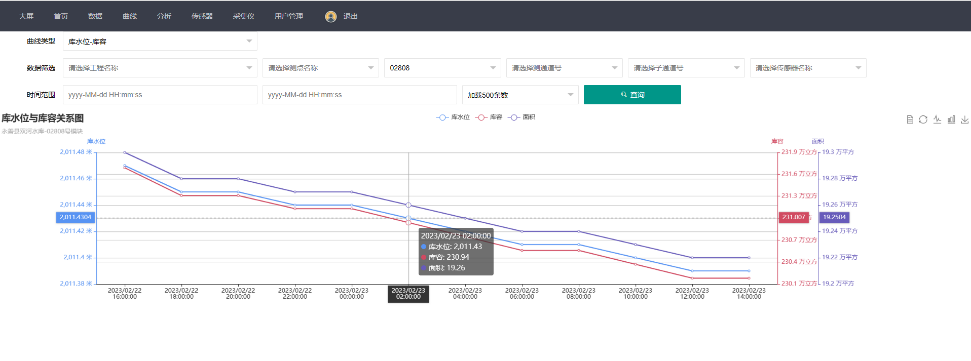Open the main channel number dropdown
The height and width of the screenshot is (361, 971).
pyautogui.click(x=564, y=67)
